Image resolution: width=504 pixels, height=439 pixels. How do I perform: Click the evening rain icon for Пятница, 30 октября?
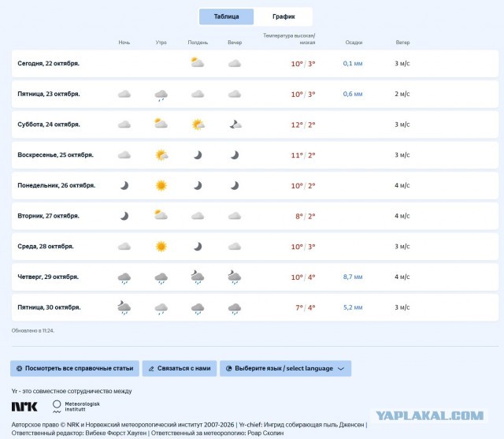tap(235, 309)
